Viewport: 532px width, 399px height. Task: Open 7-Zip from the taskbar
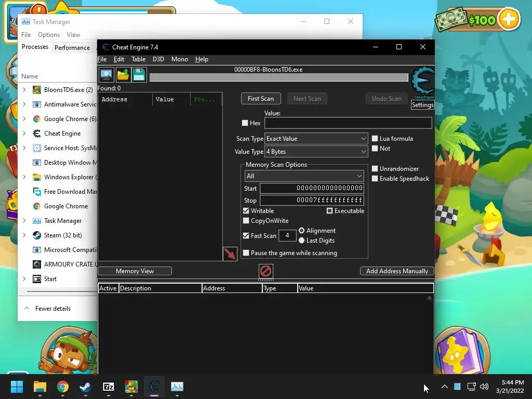pos(108,387)
